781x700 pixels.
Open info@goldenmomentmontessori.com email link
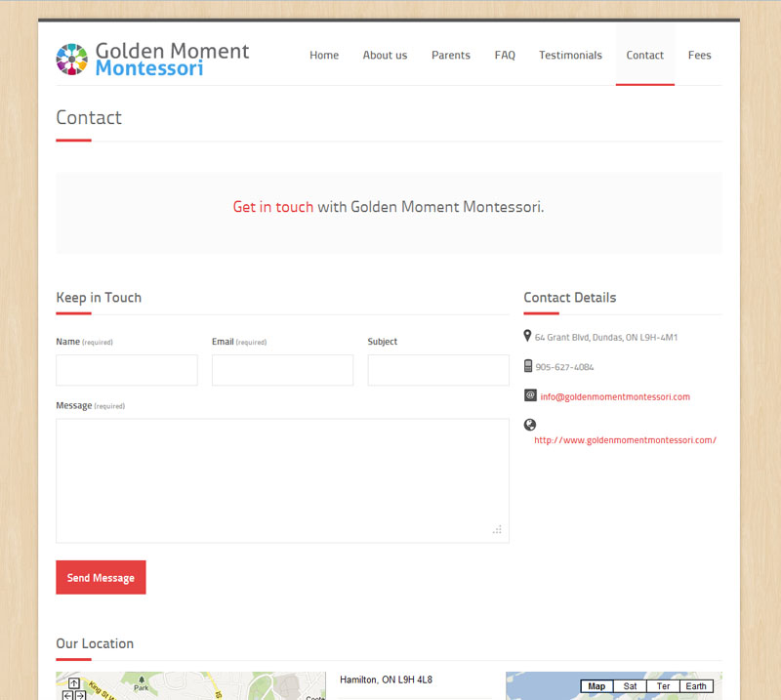tap(615, 397)
